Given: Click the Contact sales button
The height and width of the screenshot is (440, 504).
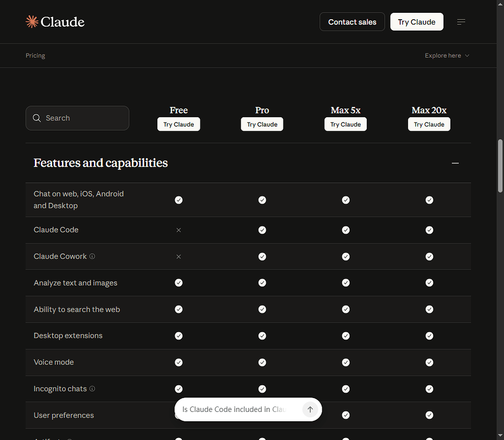Looking at the screenshot, I should click(352, 22).
